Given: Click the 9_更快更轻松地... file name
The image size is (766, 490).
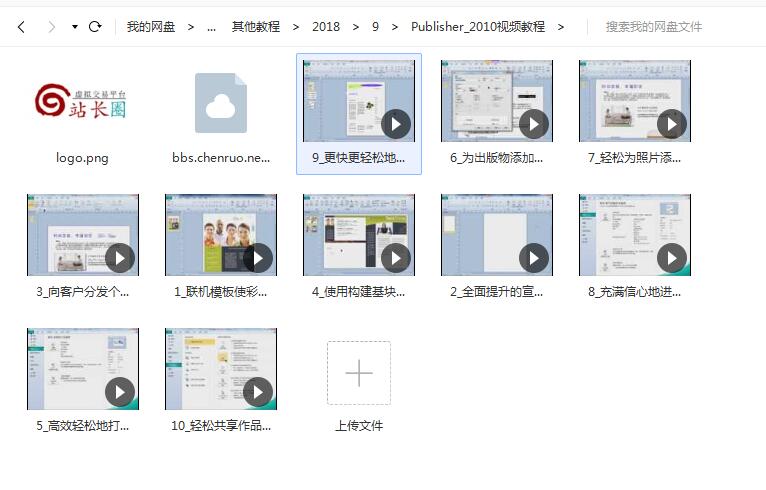Looking at the screenshot, I should (359, 158).
